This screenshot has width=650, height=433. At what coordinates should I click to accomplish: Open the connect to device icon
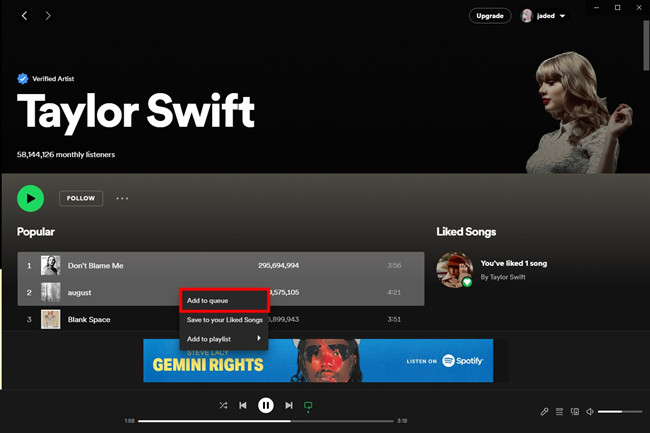point(575,411)
